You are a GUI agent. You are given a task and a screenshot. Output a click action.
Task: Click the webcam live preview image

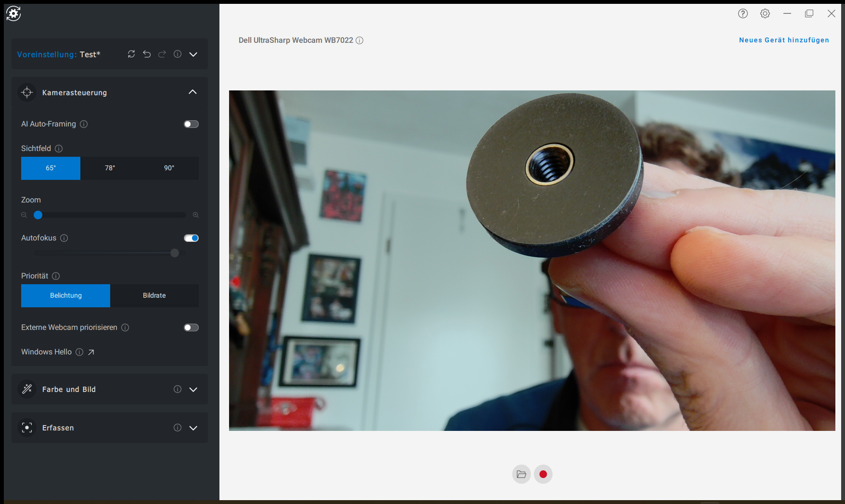[x=532, y=261]
